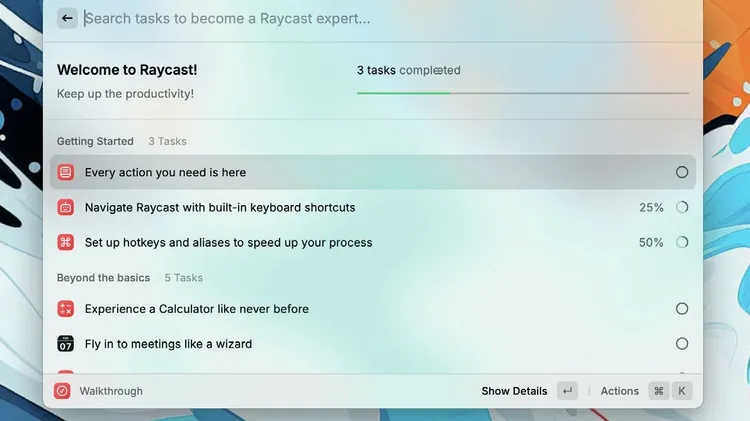Click the red icon for Every action you need
Image resolution: width=750 pixels, height=421 pixels.
(66, 172)
